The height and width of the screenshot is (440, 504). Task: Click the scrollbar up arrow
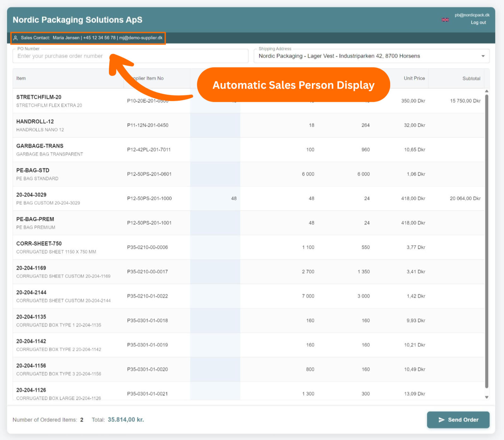(486, 91)
